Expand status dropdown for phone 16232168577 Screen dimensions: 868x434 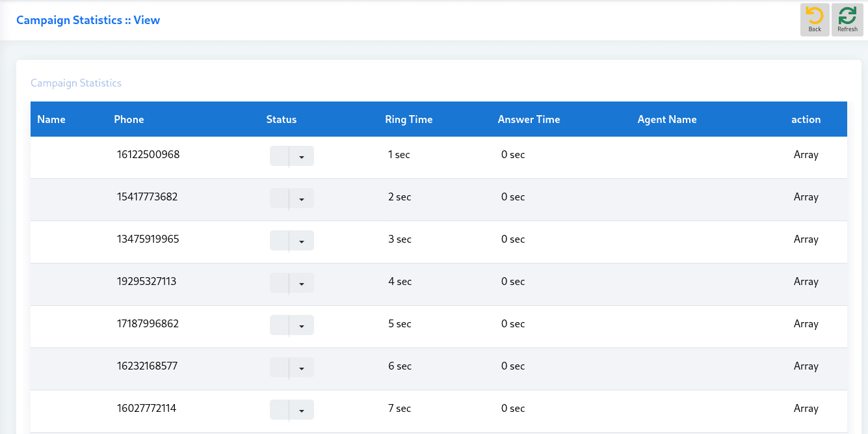click(x=301, y=368)
